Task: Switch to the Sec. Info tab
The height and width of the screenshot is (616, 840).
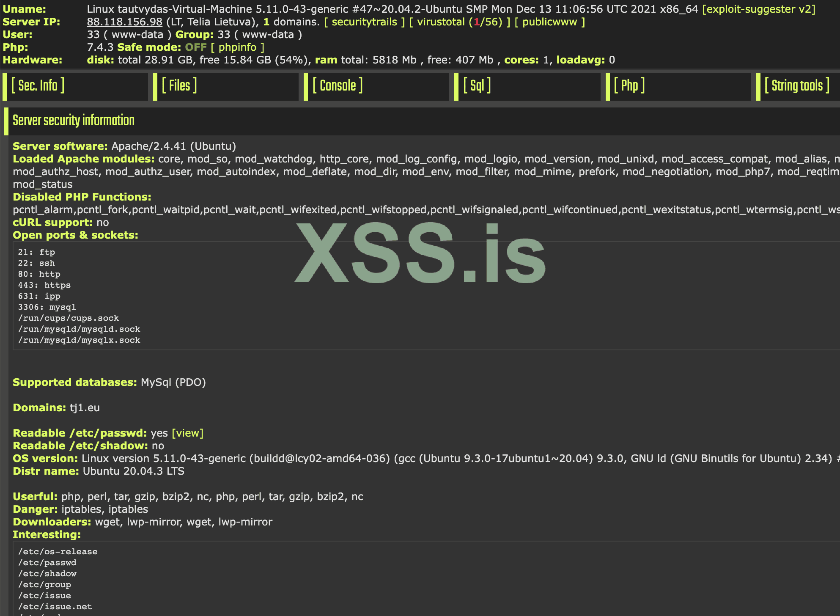Action: pos(38,86)
